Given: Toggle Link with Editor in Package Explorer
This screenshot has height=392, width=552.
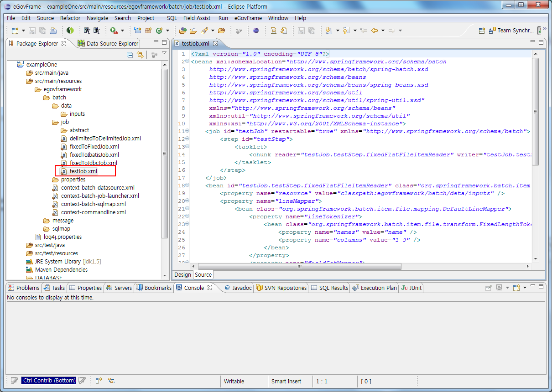Looking at the screenshot, I should point(141,55).
